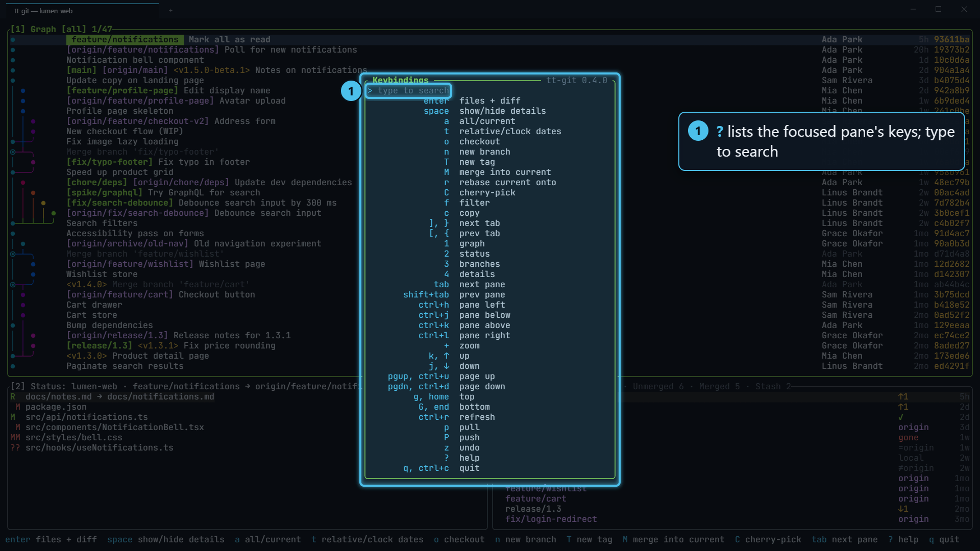
Task: Select the '[spike/graphql] Try GraphQL for search' commit
Action: tap(163, 193)
